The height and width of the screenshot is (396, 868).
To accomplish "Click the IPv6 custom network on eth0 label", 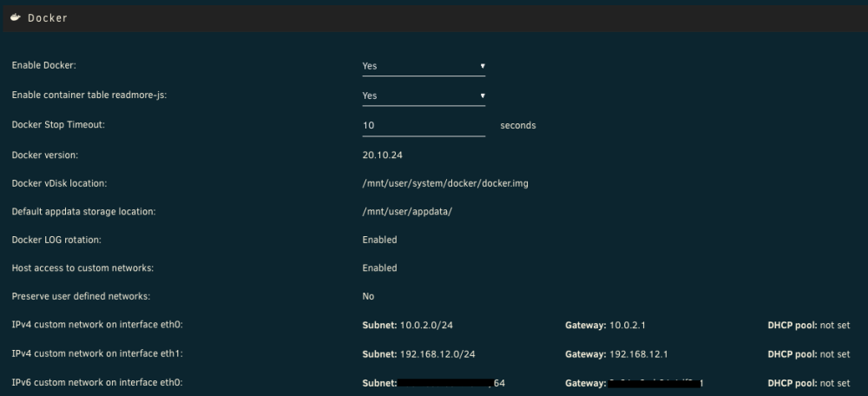I will tap(97, 382).
